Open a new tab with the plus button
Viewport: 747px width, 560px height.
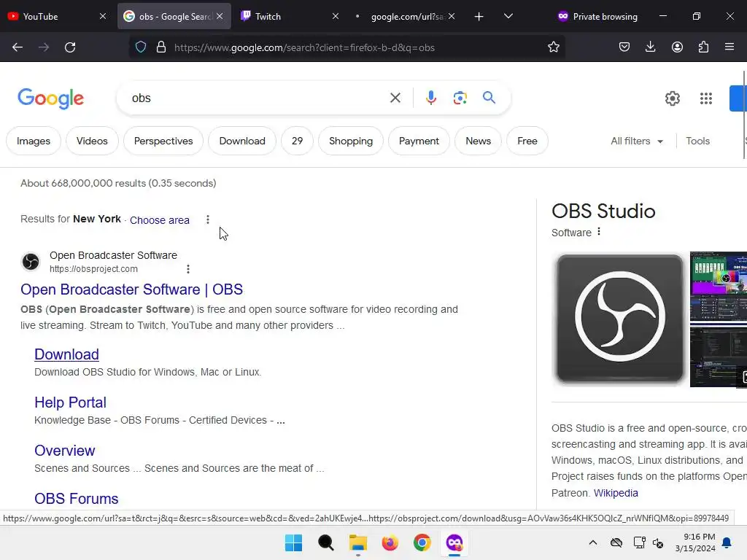click(x=479, y=16)
